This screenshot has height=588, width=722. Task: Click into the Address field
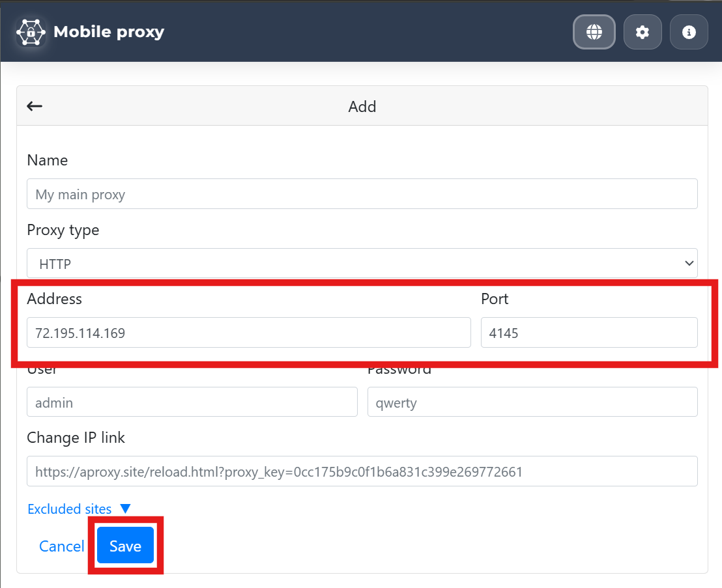click(248, 333)
